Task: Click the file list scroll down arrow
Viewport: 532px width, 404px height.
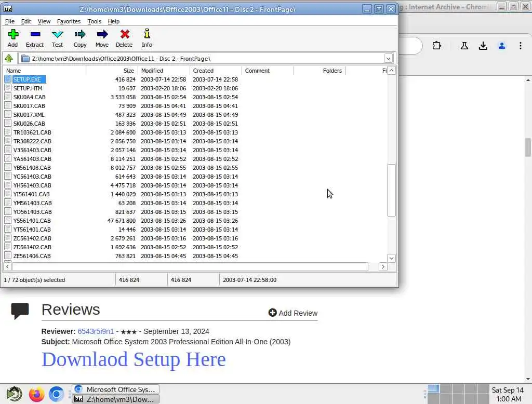Action: pos(392,258)
